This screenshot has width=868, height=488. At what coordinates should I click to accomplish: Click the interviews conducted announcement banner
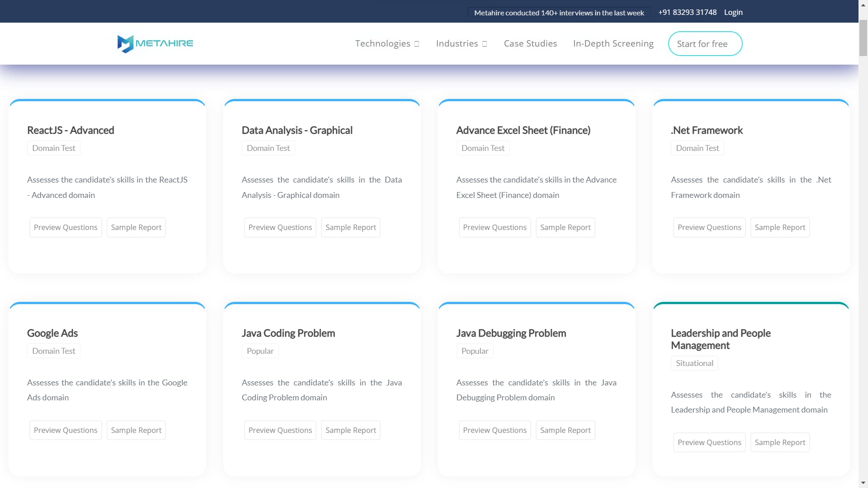(559, 13)
